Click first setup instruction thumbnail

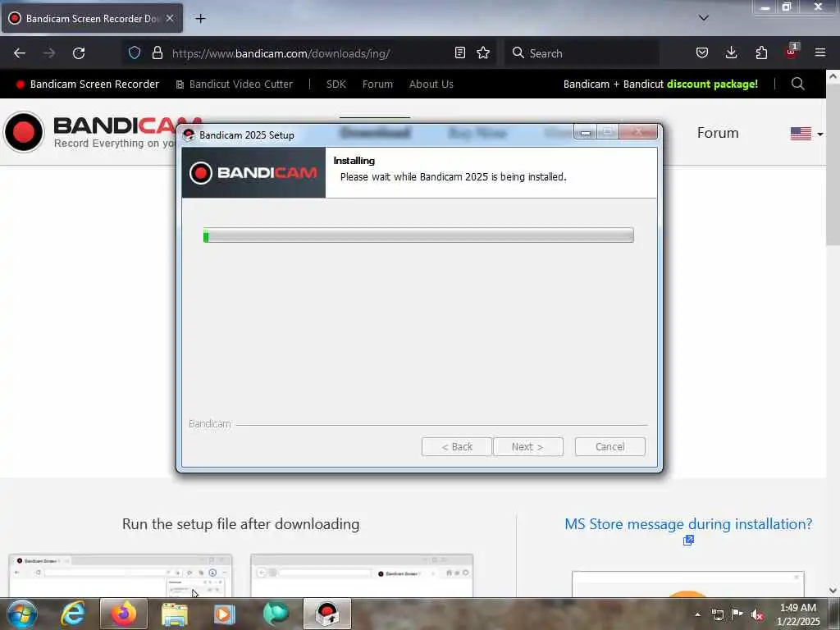[121, 575]
